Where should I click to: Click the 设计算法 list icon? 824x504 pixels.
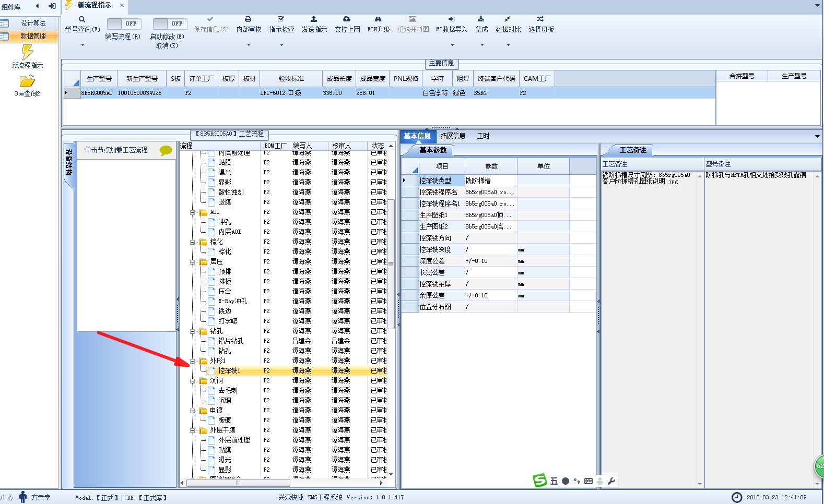(5, 23)
